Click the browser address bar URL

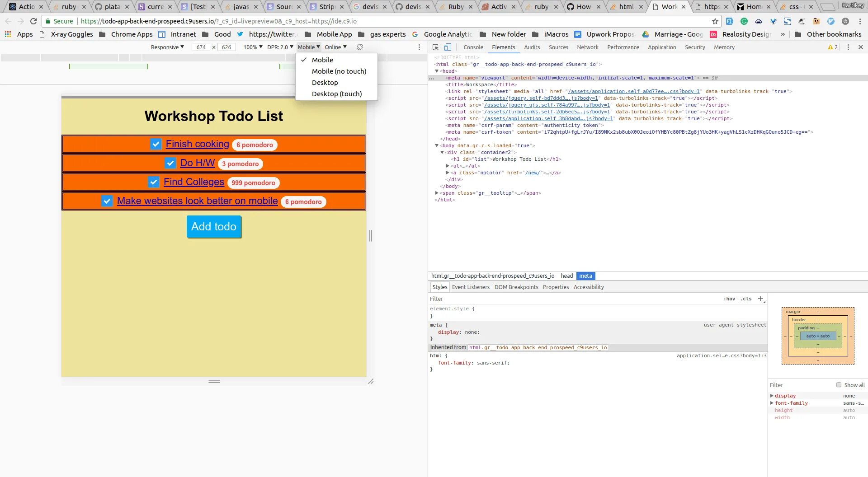218,21
